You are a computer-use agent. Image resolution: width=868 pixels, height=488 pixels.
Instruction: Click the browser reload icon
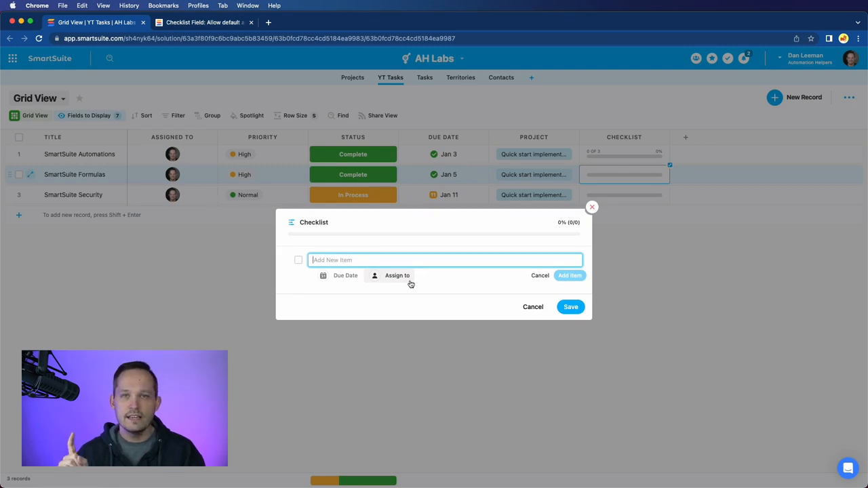point(39,39)
